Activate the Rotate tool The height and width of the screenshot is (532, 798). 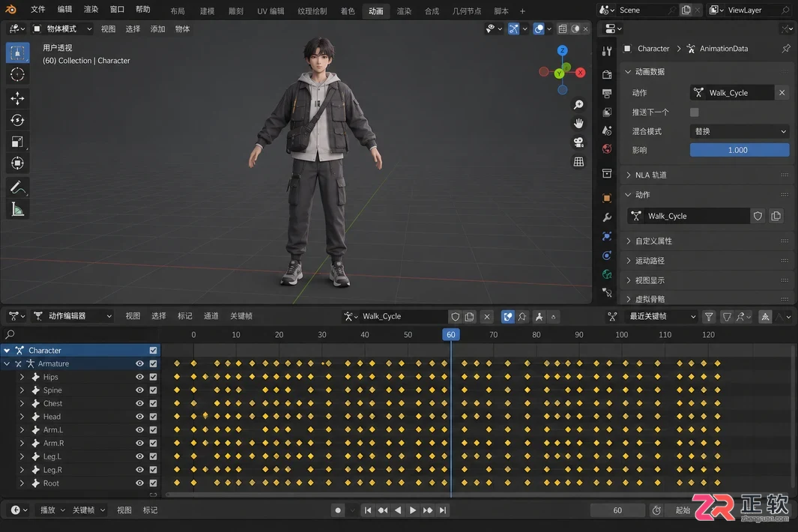tap(17, 120)
